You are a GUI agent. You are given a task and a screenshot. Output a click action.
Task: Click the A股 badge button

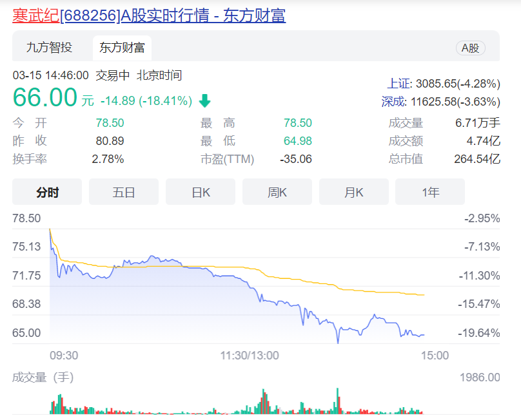(470, 48)
